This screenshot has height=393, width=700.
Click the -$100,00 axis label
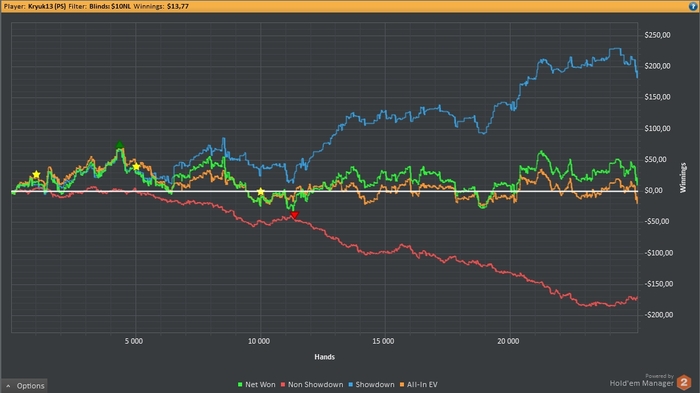[x=658, y=253]
